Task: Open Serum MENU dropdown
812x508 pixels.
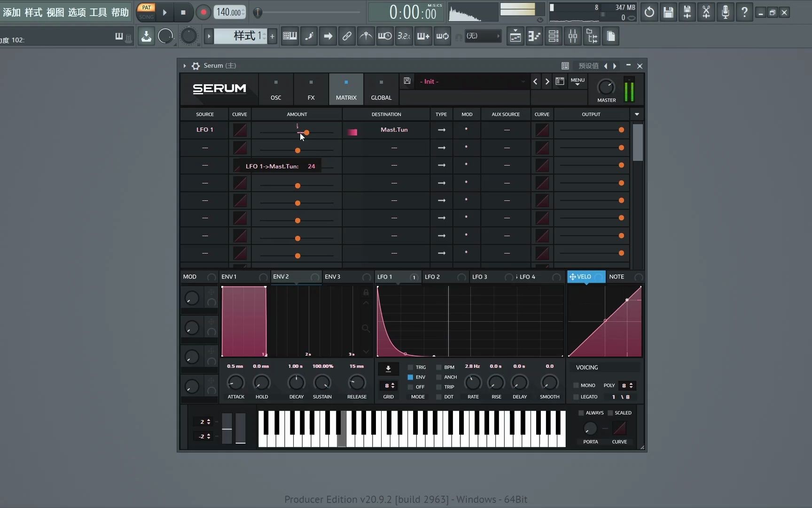Action: pos(578,82)
